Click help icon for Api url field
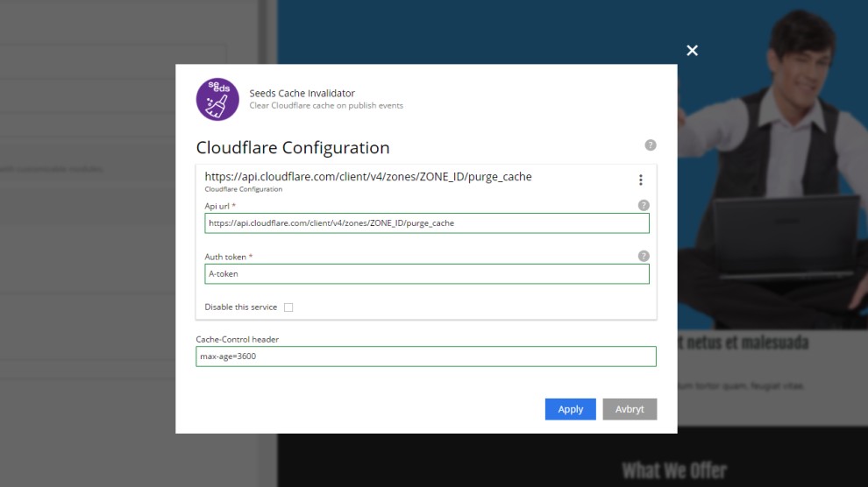The height and width of the screenshot is (487, 868). tap(644, 205)
